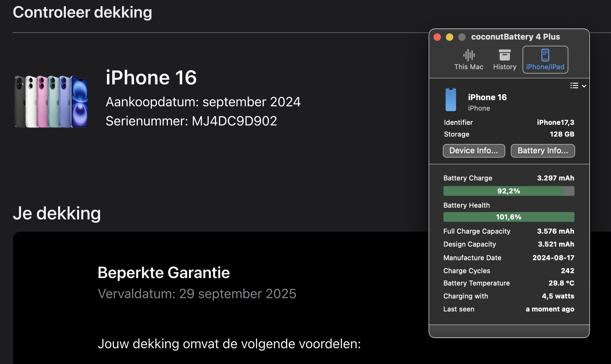The image size is (611, 364).
Task: Open Device Info details
Action: tap(474, 150)
